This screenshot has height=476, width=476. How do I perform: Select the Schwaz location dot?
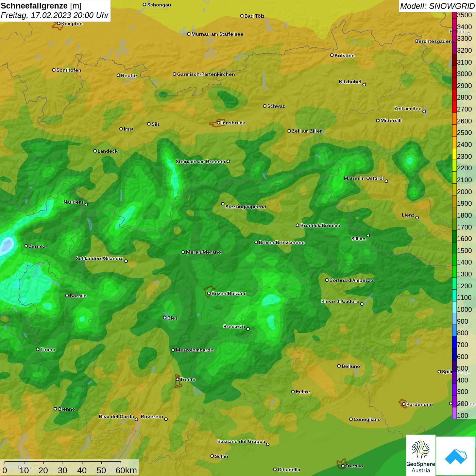(265, 106)
